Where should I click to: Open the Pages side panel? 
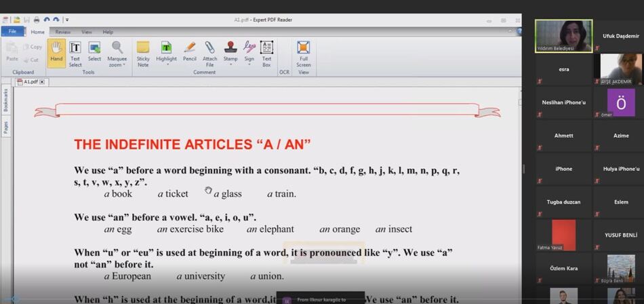click(5, 127)
